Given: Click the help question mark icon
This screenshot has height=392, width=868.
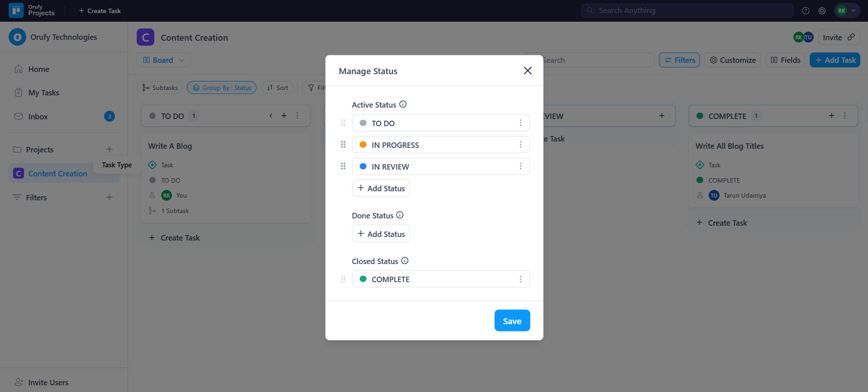Looking at the screenshot, I should [806, 11].
